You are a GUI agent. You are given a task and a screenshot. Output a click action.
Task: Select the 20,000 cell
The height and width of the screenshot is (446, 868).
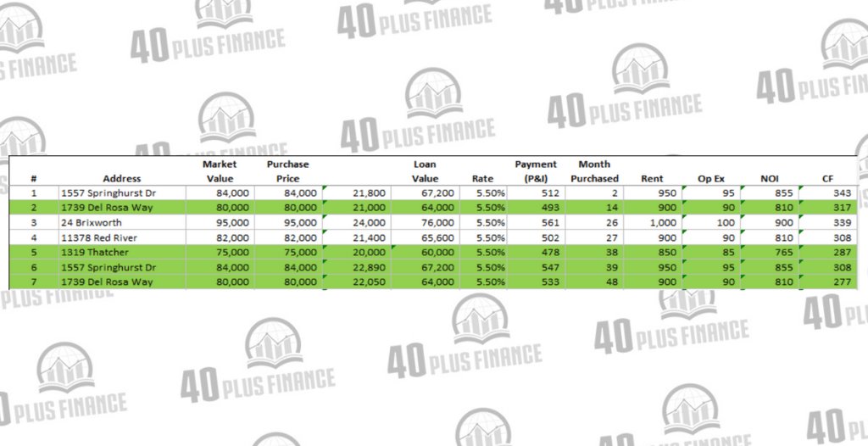click(357, 252)
